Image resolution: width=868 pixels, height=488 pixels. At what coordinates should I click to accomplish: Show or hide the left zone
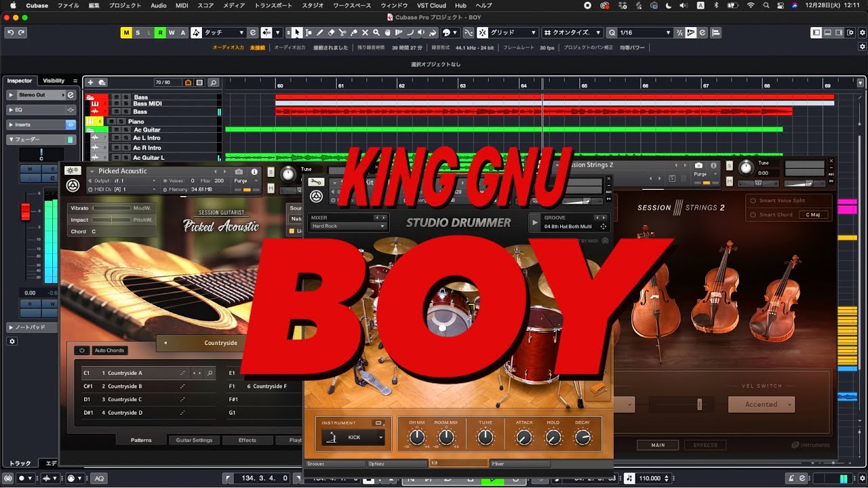click(816, 33)
